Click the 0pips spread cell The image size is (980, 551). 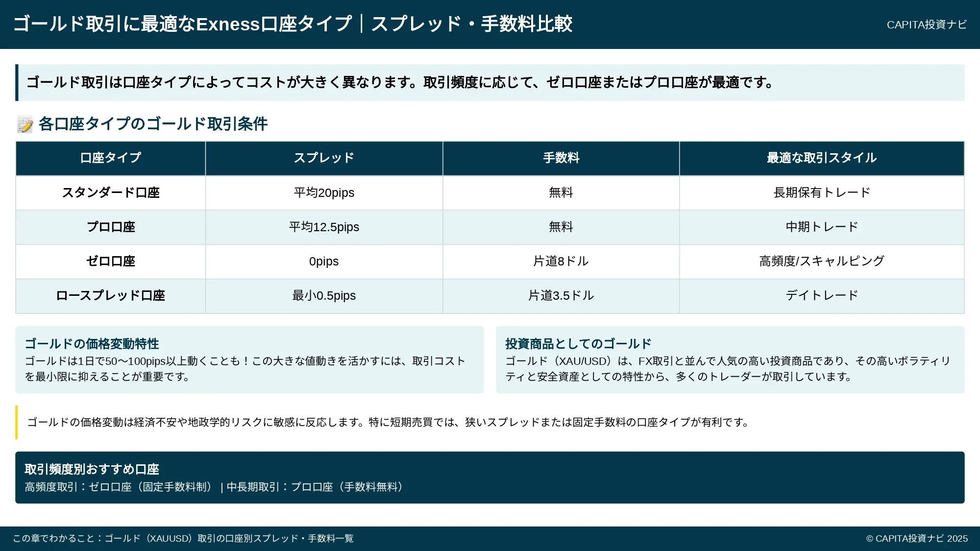click(x=324, y=262)
